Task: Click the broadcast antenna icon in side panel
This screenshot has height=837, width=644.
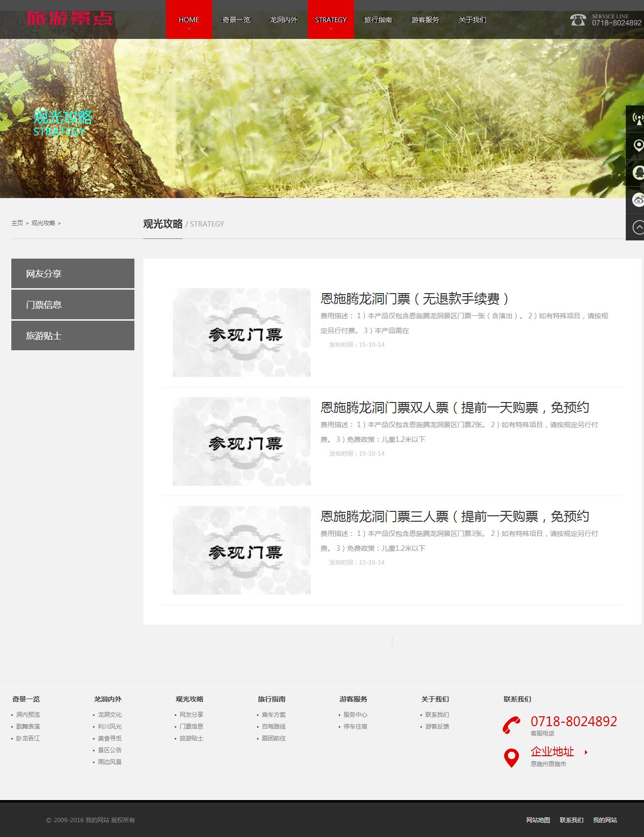Action: click(638, 119)
